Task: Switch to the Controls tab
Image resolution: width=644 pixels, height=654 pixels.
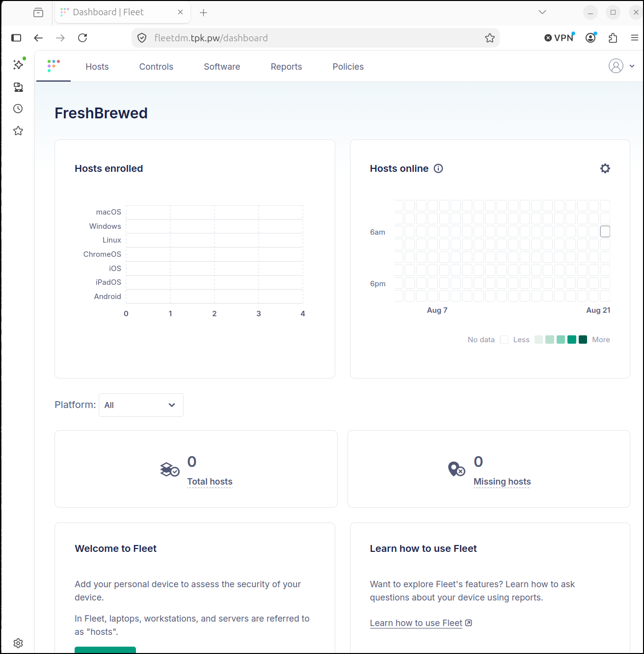Action: click(156, 67)
